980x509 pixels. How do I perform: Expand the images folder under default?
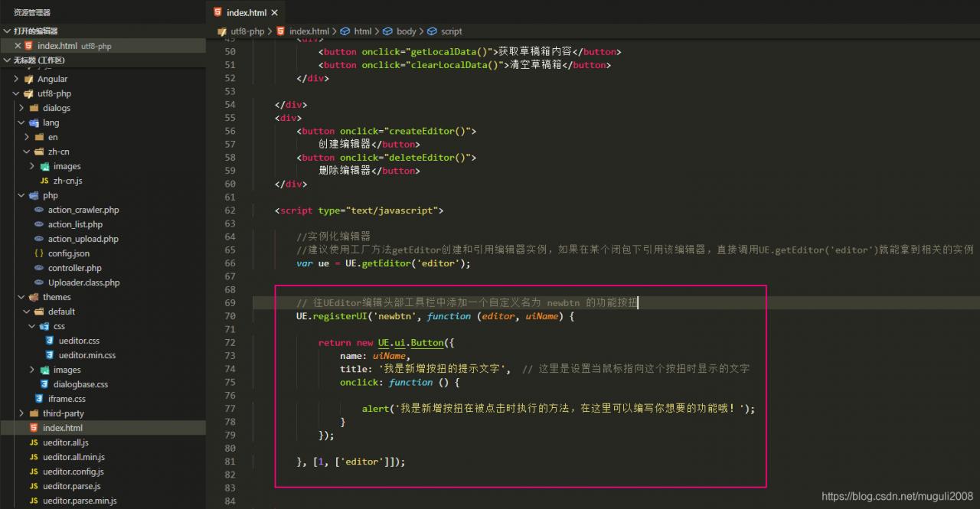(33, 370)
